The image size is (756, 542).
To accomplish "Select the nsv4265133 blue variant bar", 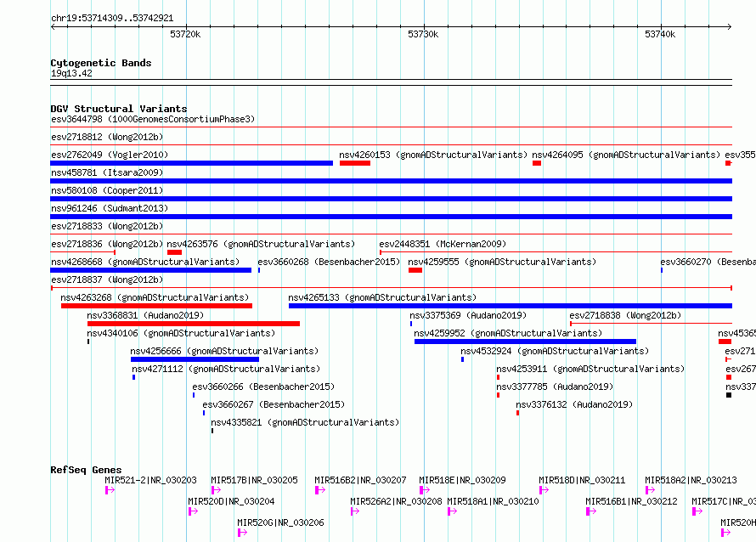I will pos(511,306).
